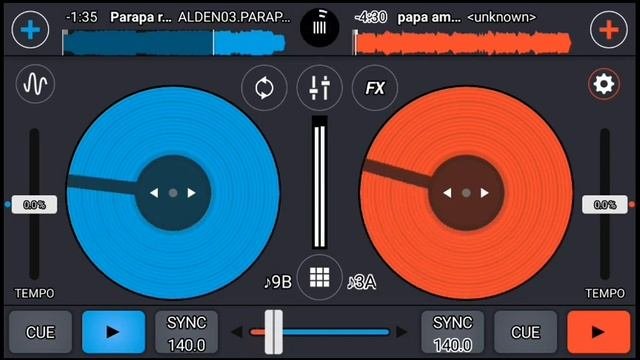
Task: Tap the left TEMPO label
Action: click(34, 293)
